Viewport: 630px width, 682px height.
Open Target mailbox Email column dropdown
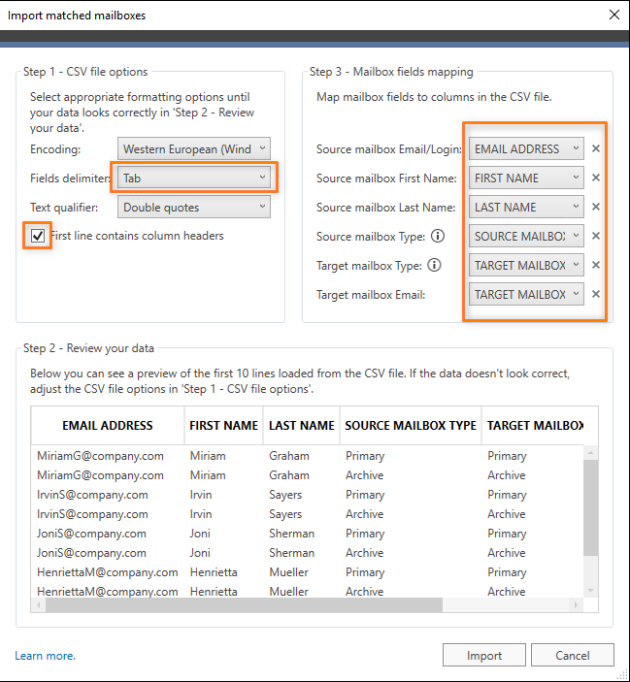coord(526,294)
